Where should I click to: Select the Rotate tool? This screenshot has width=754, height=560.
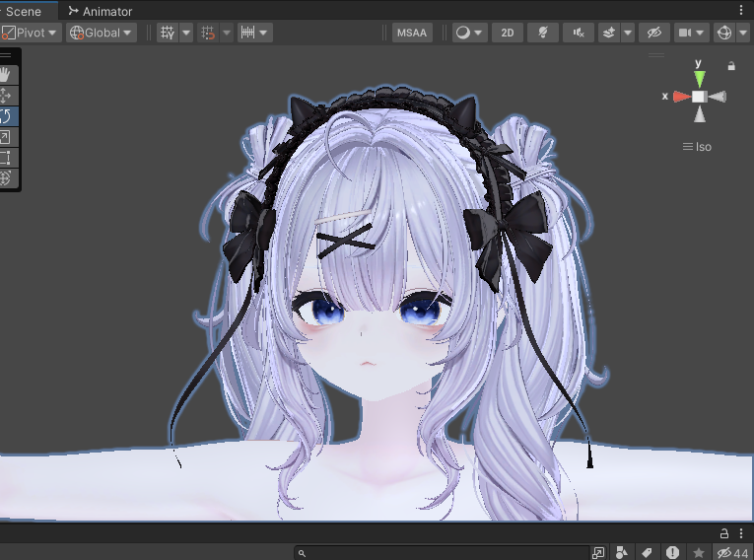click(x=5, y=116)
